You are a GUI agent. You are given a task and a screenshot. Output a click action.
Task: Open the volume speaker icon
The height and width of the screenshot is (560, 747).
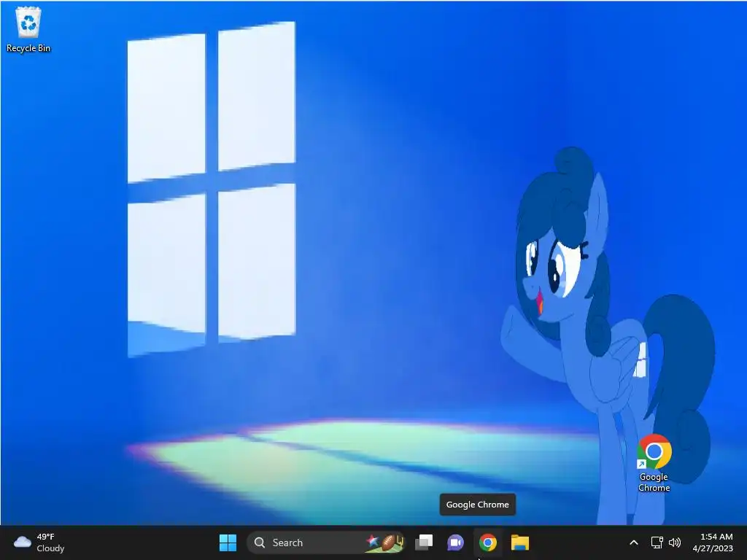click(x=675, y=542)
